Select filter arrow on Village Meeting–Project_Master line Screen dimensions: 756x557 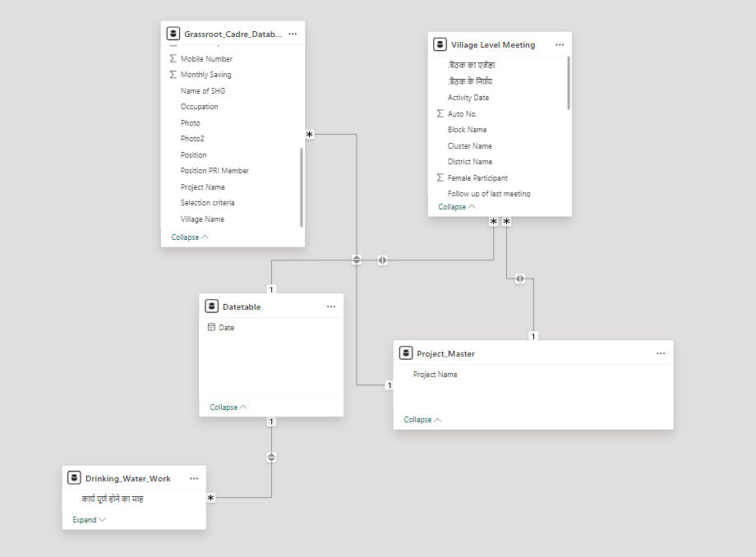(x=519, y=278)
